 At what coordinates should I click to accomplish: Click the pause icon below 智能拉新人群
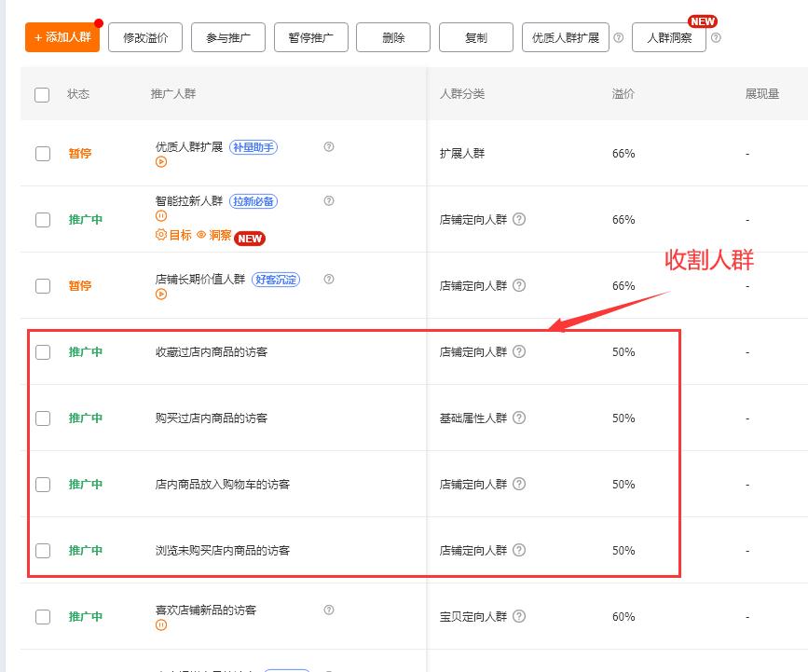[161, 215]
